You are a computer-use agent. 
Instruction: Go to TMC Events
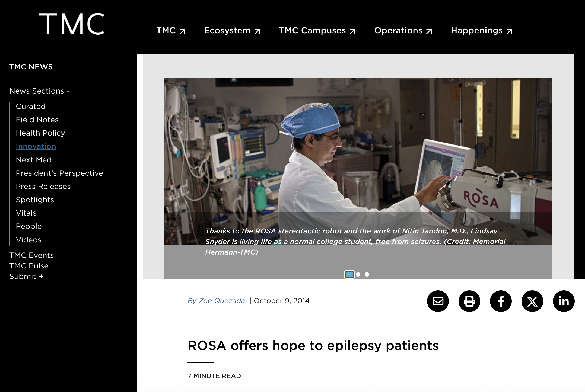pyautogui.click(x=31, y=255)
